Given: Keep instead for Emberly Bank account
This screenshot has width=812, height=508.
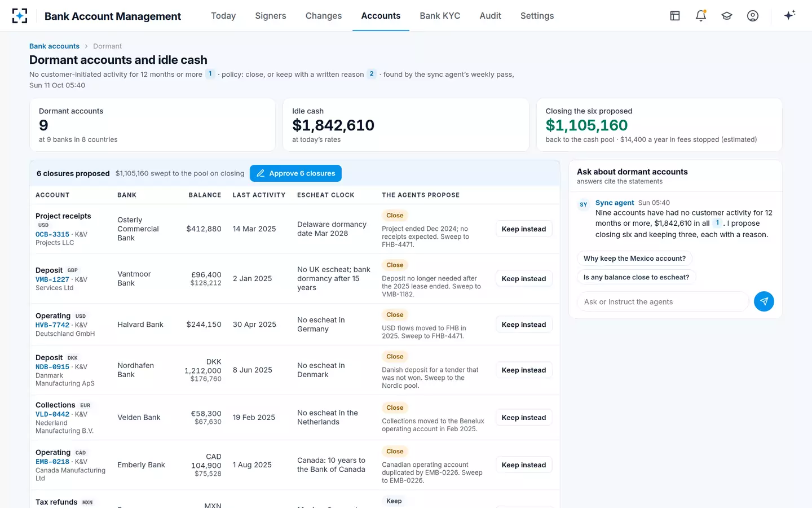Looking at the screenshot, I should pos(524,465).
